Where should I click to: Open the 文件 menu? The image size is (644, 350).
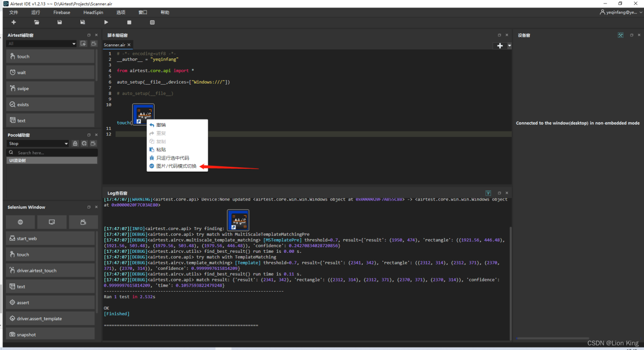point(14,12)
